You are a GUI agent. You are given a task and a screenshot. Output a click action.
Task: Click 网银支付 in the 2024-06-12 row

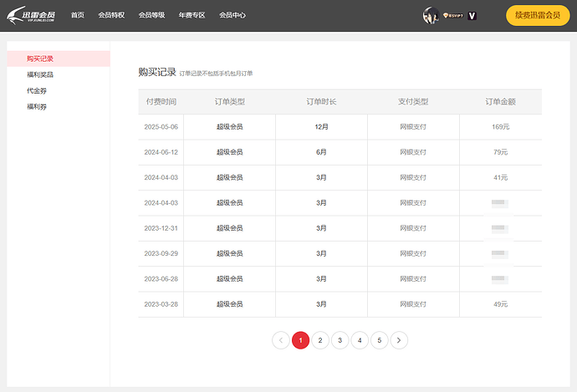[x=413, y=152]
